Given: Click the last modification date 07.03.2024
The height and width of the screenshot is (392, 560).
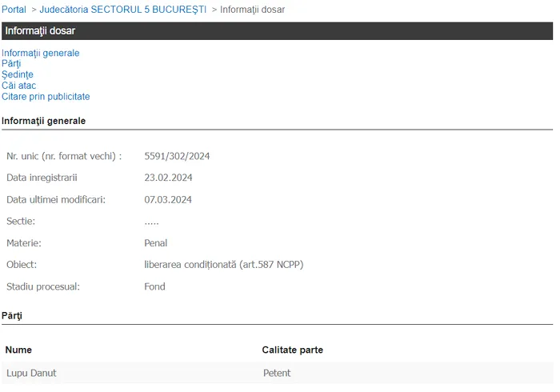Looking at the screenshot, I should click(168, 199).
